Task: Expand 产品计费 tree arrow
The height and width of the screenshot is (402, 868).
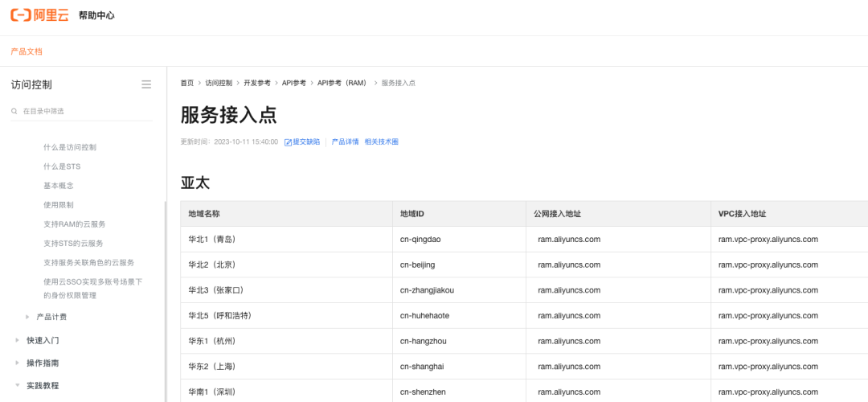Action: click(27, 318)
